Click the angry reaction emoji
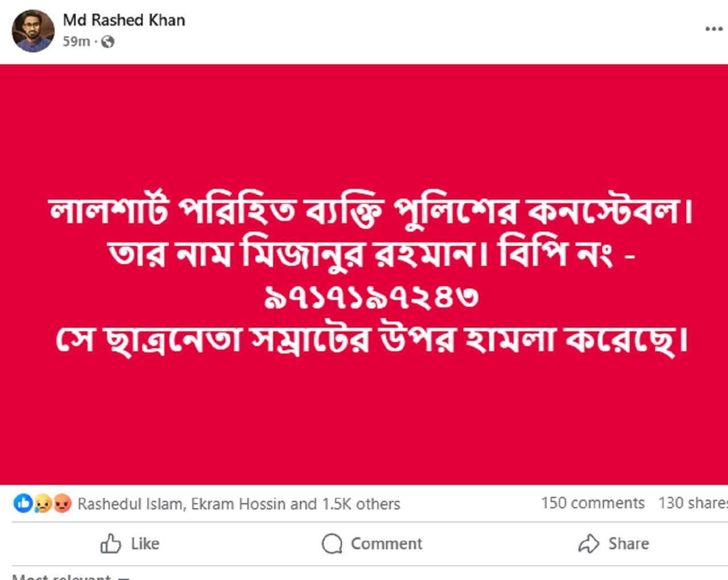 62,503
